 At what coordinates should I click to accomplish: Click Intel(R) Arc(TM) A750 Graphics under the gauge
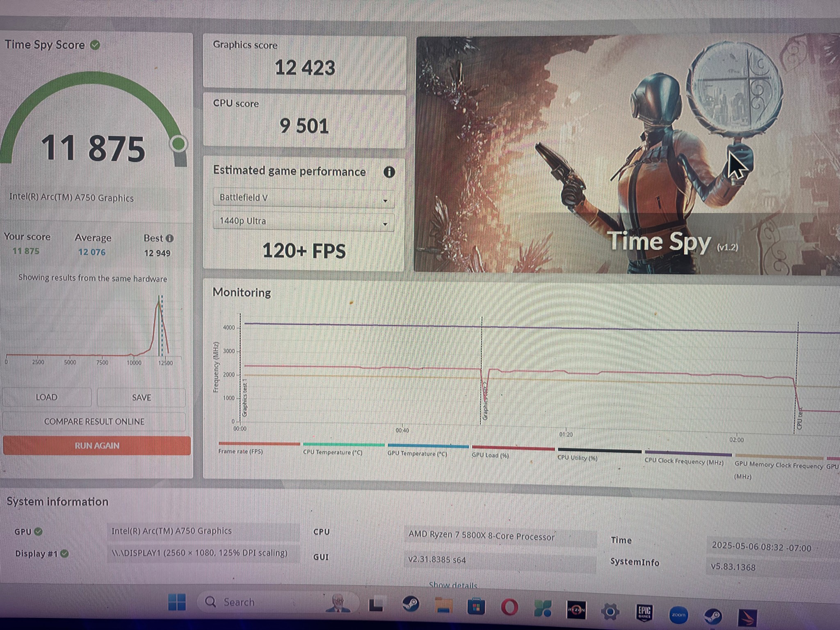click(x=71, y=197)
